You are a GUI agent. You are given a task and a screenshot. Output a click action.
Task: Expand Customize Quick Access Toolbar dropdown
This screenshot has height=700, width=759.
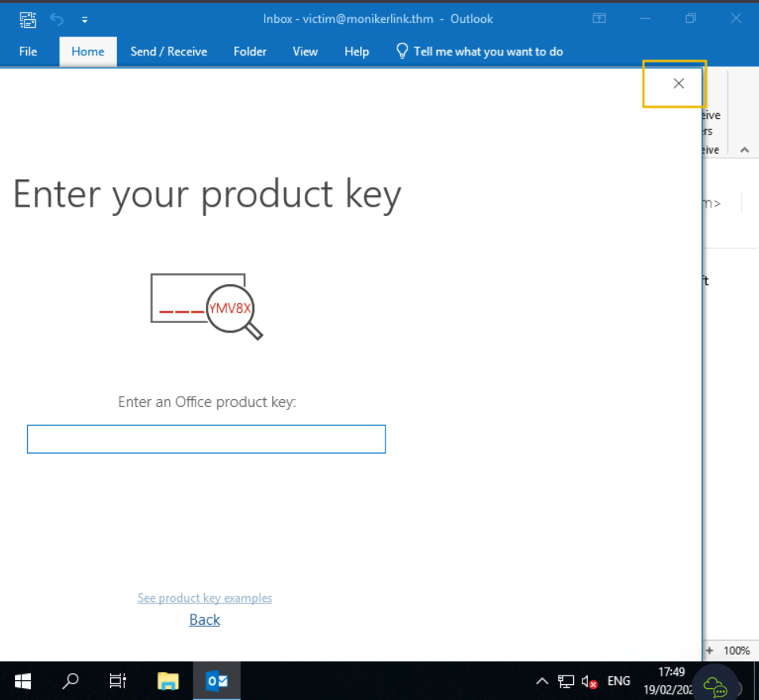[x=85, y=20]
